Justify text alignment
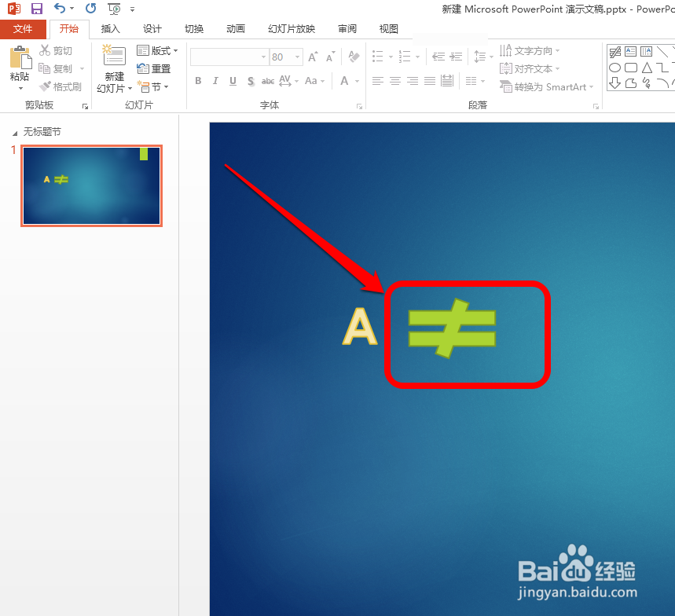 pos(430,80)
